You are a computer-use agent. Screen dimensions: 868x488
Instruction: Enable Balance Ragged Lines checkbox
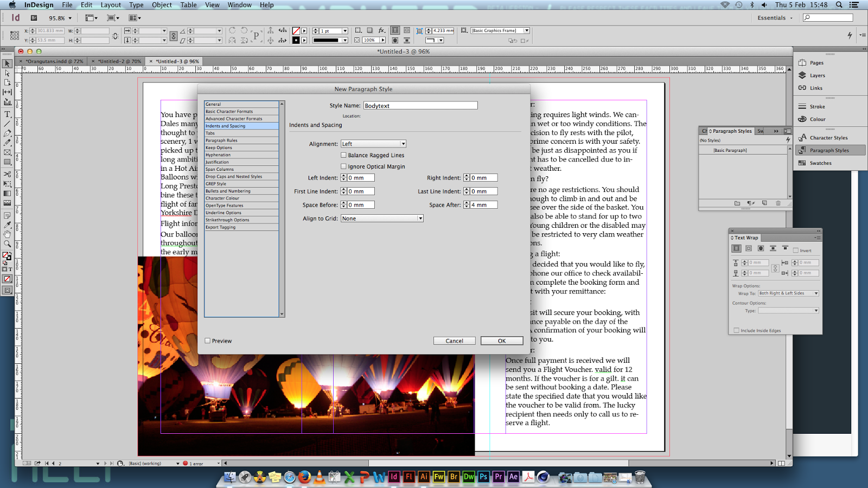[343, 155]
